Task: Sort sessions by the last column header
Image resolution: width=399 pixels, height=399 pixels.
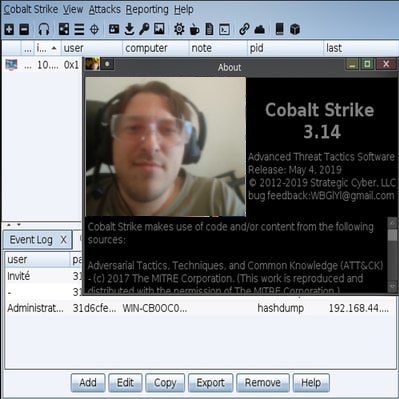Action: pyautogui.click(x=361, y=48)
